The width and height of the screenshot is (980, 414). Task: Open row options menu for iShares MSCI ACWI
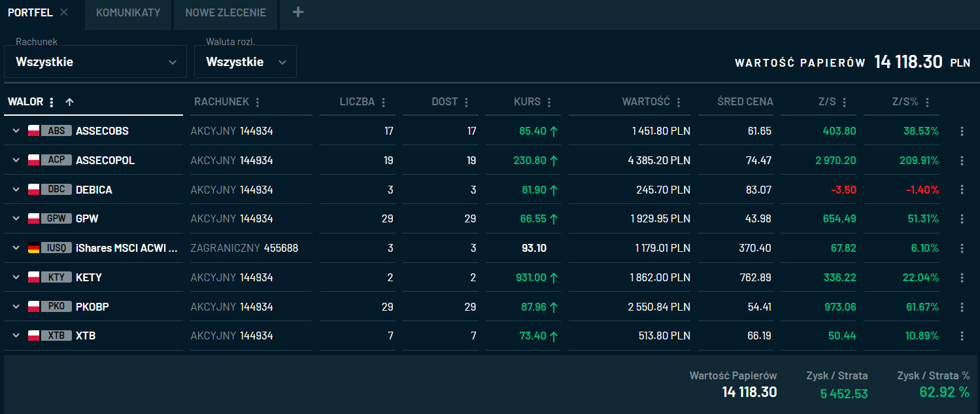[961, 249]
